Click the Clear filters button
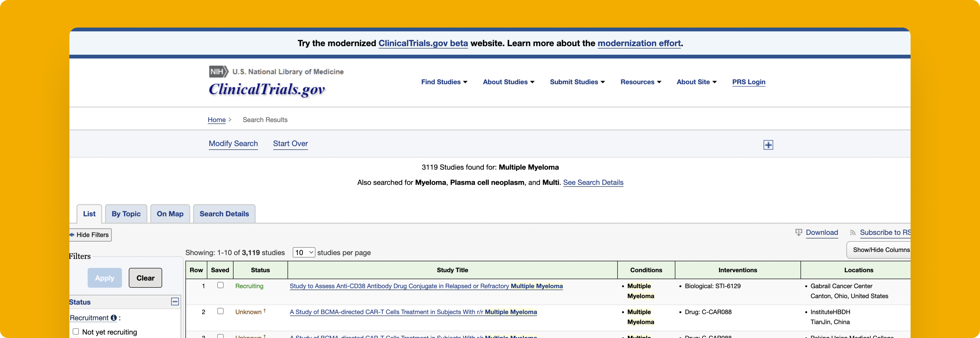 (x=145, y=278)
